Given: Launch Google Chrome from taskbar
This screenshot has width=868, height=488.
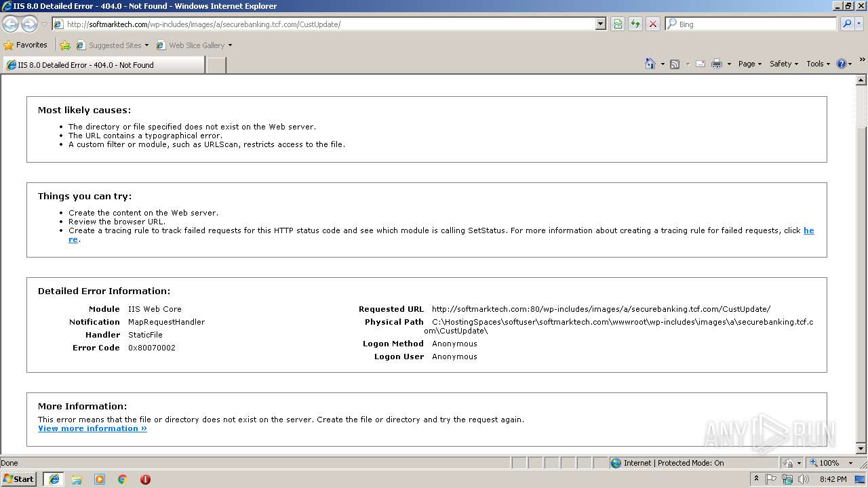Looking at the screenshot, I should [123, 479].
